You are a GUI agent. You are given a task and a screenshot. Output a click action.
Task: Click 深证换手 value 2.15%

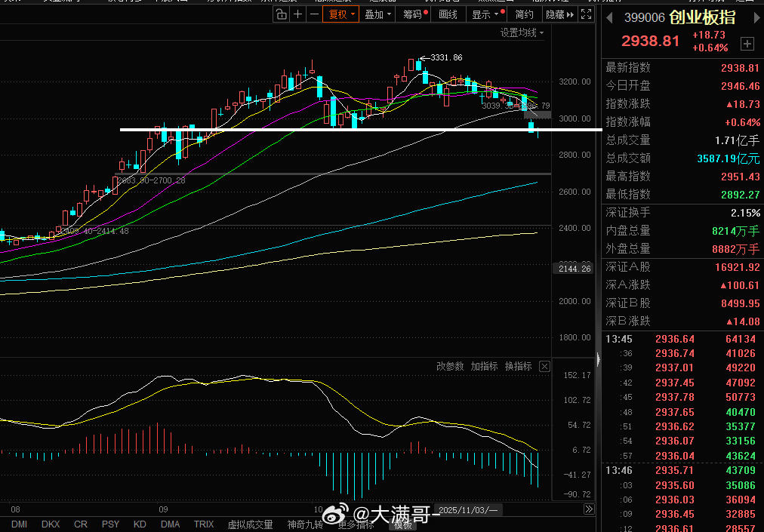pyautogui.click(x=745, y=213)
